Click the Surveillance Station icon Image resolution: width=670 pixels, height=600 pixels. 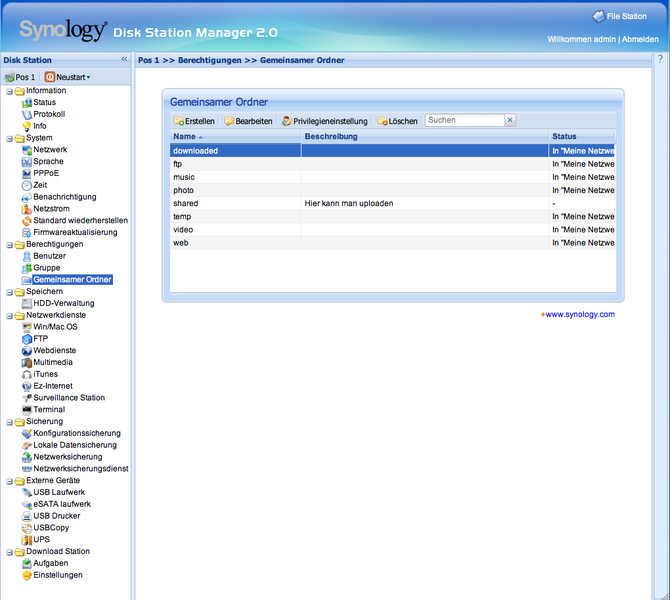[x=26, y=398]
